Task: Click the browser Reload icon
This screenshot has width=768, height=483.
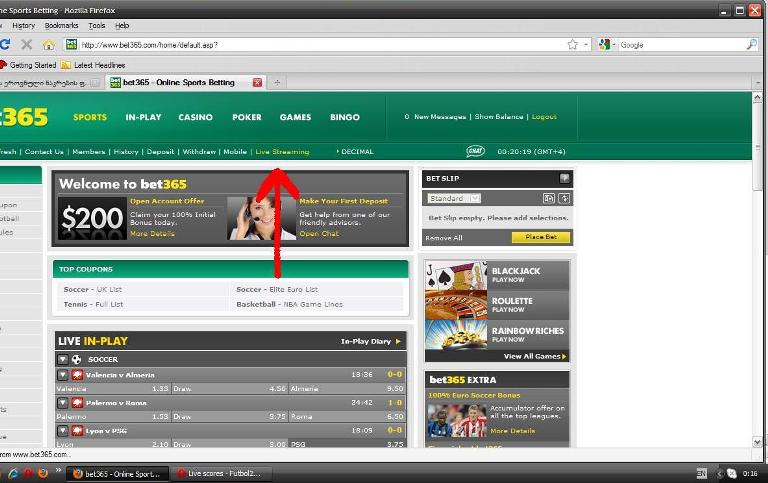Action: tap(5, 45)
